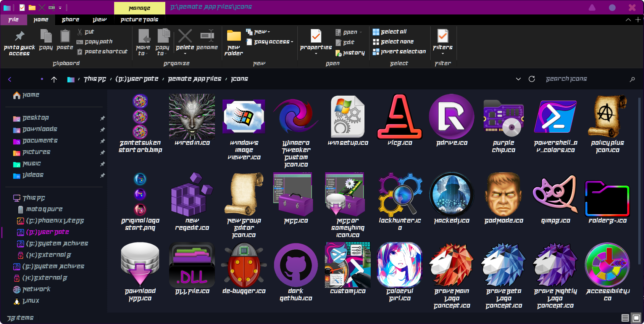Select the Manage contextual tab
The image size is (644, 324).
139,8
